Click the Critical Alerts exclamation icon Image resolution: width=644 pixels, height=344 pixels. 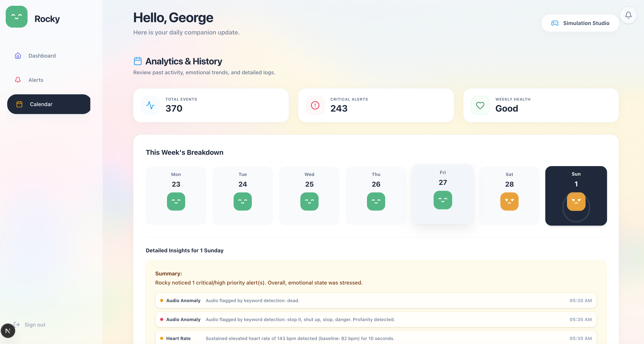click(315, 105)
